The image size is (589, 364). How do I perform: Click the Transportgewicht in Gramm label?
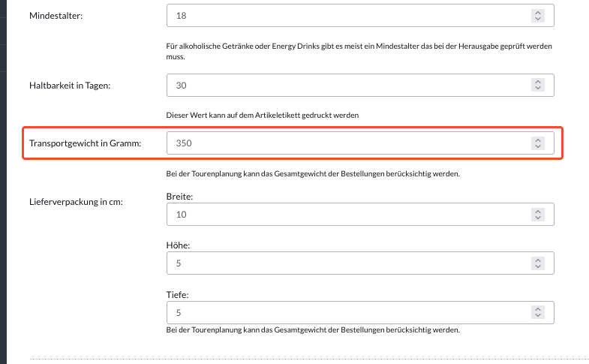86,143
